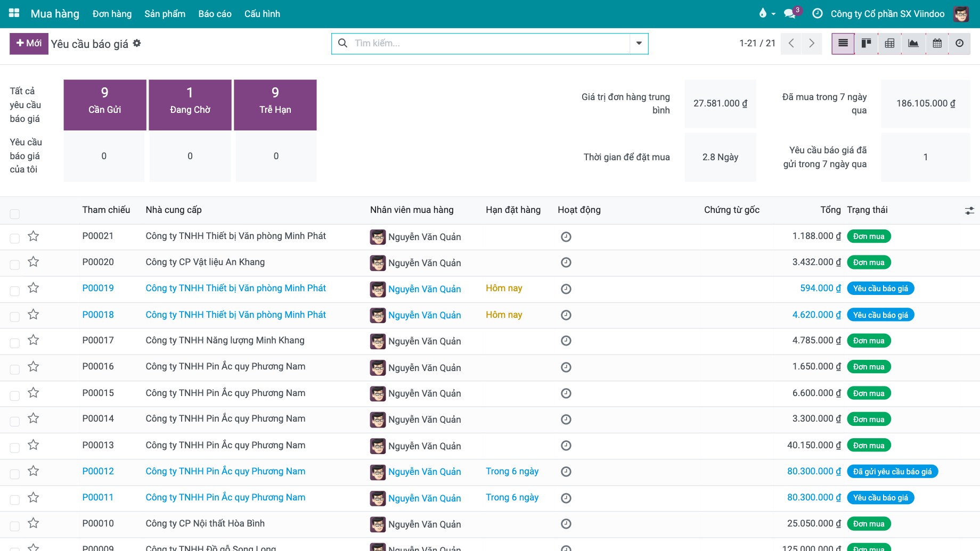Open the debug droplet dropdown menu
980x551 pixels.
[x=767, y=13]
